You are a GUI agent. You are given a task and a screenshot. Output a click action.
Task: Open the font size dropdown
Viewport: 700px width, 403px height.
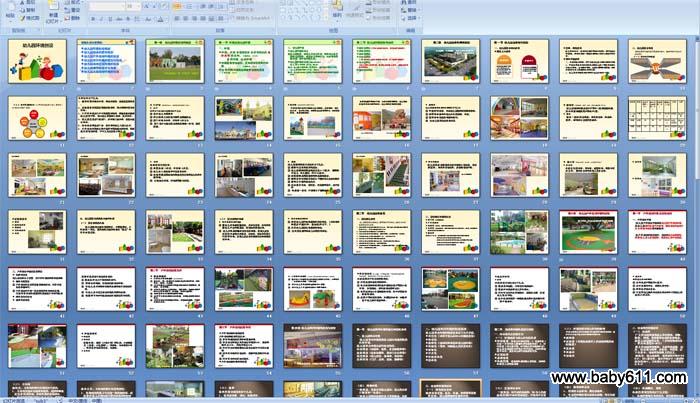tap(136, 6)
